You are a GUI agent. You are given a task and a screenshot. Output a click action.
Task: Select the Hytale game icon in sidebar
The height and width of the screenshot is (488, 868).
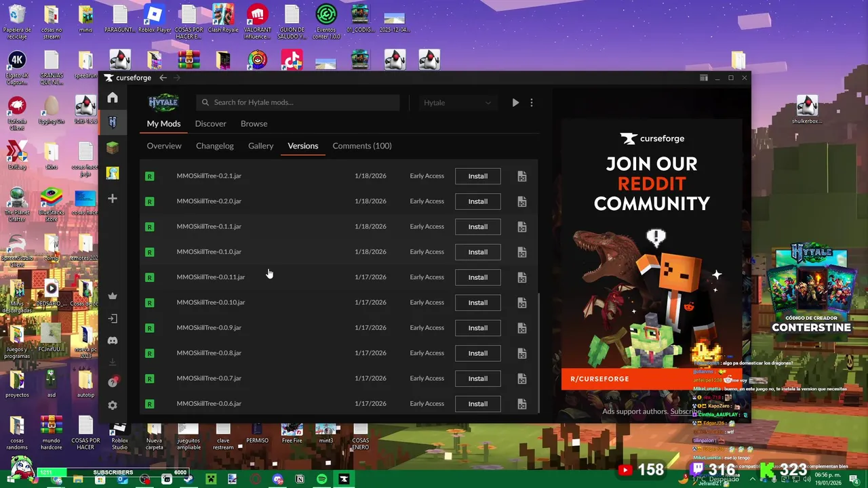point(113,122)
